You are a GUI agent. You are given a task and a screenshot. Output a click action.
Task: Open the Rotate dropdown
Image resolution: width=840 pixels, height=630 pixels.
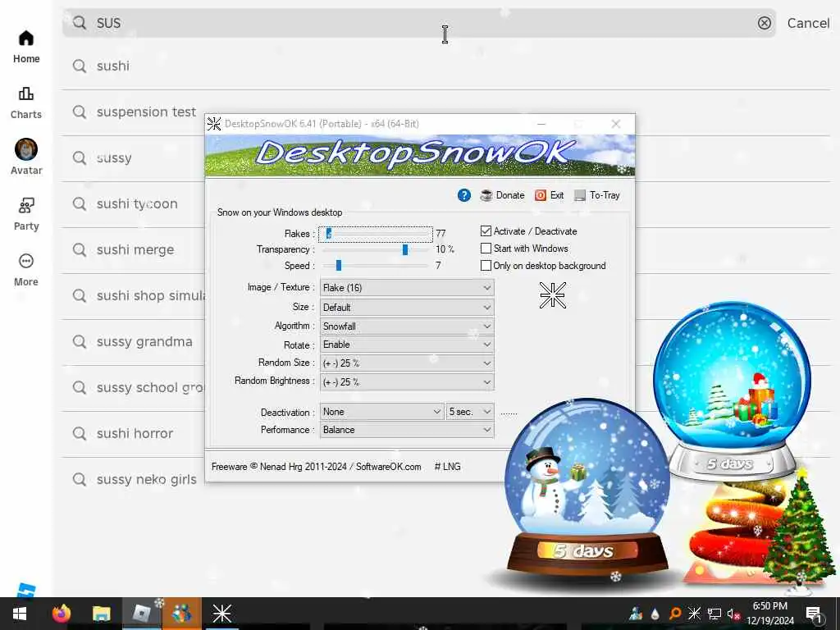coord(407,345)
